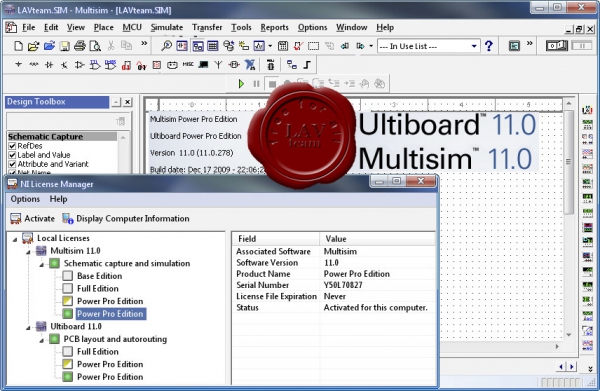Toggle the Label and Value checkbox

[12, 155]
